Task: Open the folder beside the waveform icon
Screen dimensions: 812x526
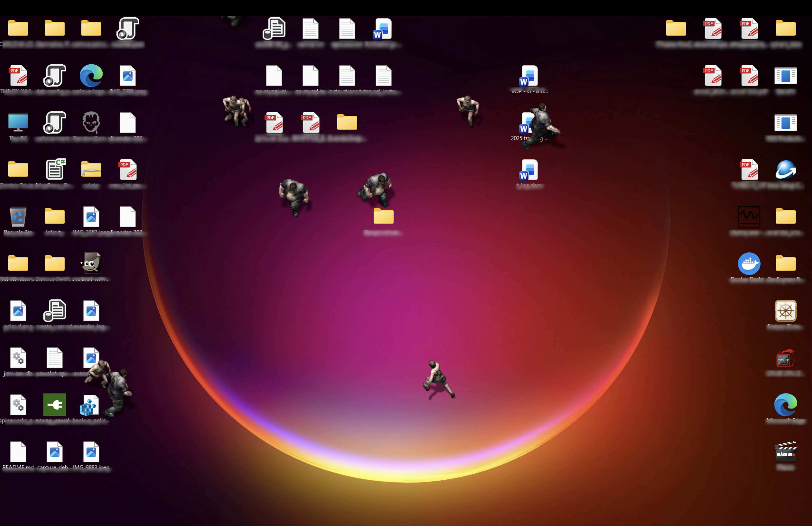Action: (x=785, y=216)
